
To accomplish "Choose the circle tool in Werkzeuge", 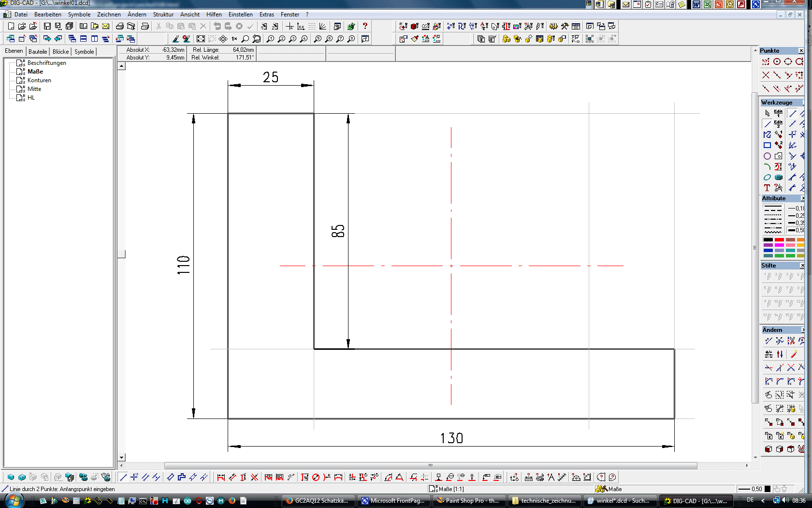I will (767, 156).
